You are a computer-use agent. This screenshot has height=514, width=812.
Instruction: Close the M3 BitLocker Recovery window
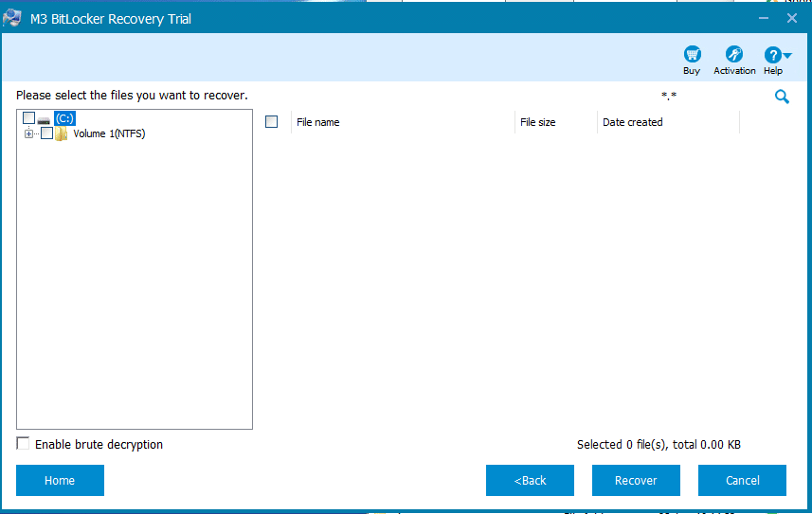click(792, 19)
